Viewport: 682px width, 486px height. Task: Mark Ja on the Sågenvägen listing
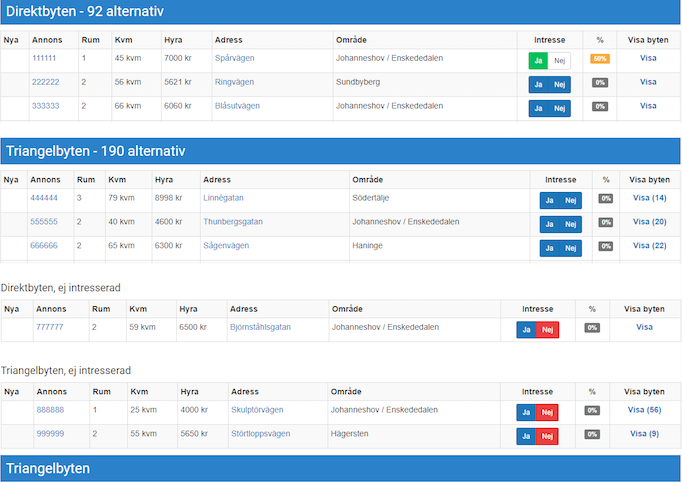click(x=549, y=248)
